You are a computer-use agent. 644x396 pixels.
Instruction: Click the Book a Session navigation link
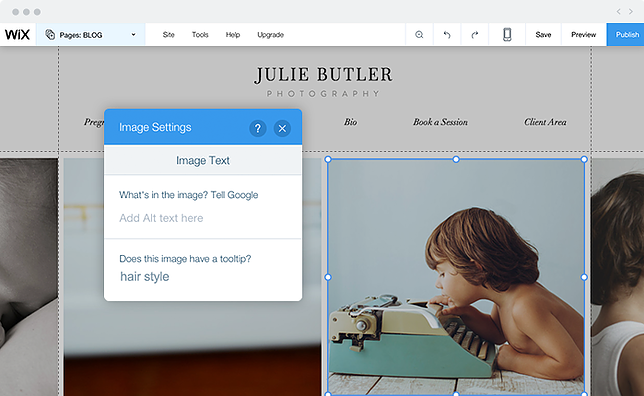click(x=440, y=122)
